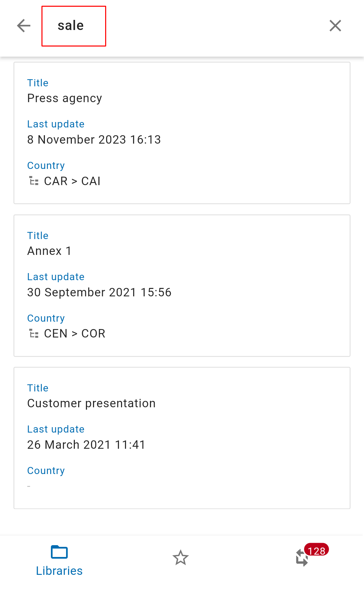Click hierarchy icon next to CAR > CAI
Viewport: 364px width, 589px height.
pyautogui.click(x=33, y=181)
